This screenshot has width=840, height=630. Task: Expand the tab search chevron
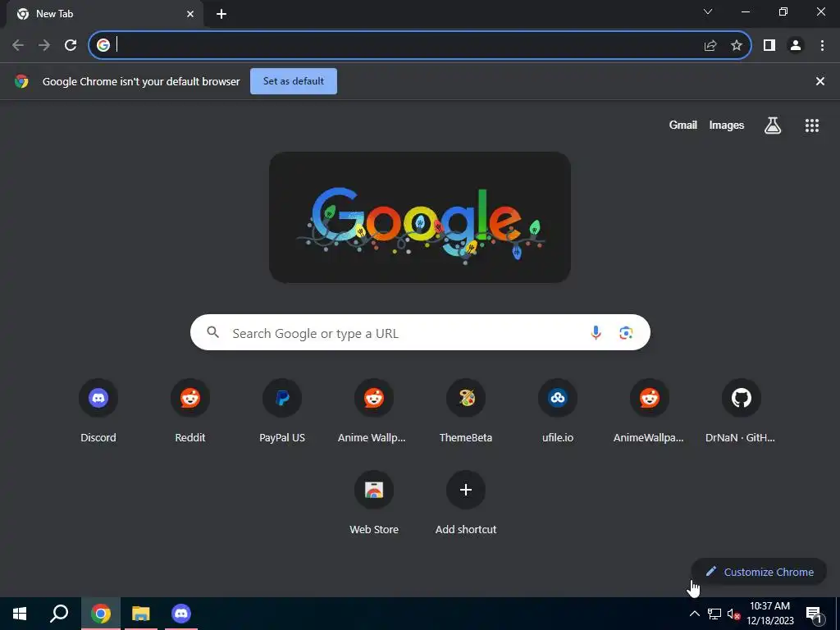pos(708,11)
